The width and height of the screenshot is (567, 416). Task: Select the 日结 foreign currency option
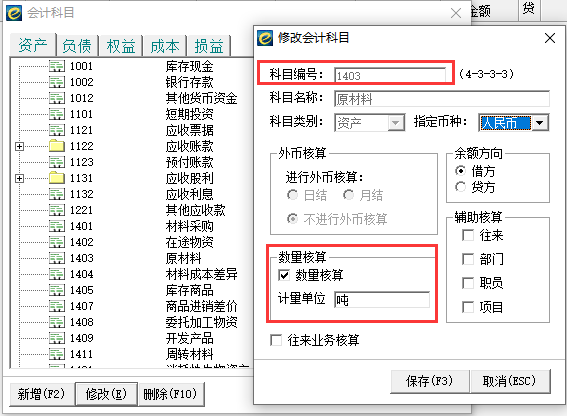[x=292, y=195]
